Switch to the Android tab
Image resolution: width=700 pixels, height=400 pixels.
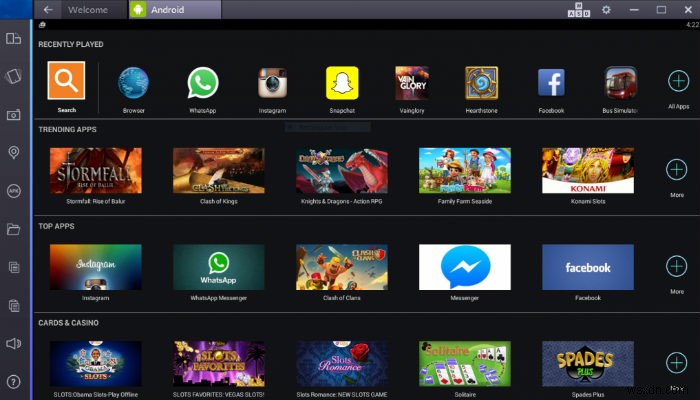point(175,10)
